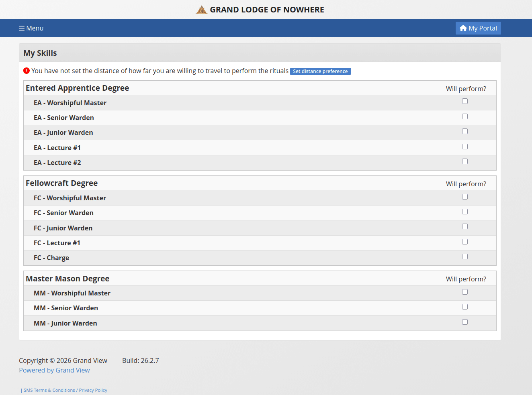Image resolution: width=532 pixels, height=395 pixels.
Task: Select the Master Mason Degree heading
Action: [x=68, y=279]
